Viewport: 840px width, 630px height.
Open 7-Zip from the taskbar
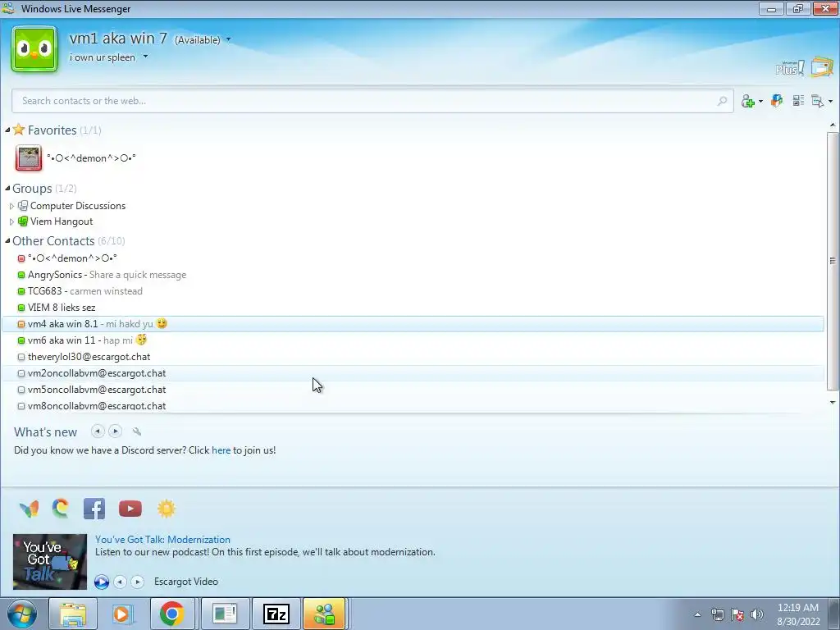(x=276, y=614)
